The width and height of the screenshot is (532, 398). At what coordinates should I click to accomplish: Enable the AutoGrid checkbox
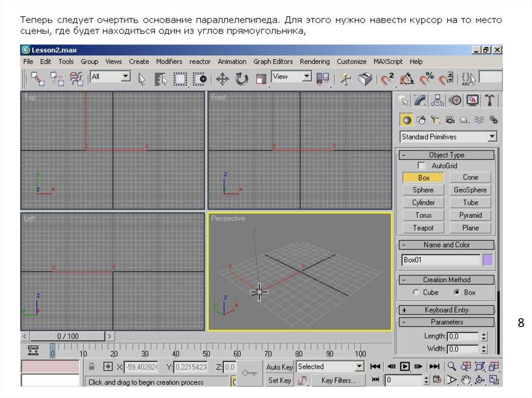click(421, 166)
